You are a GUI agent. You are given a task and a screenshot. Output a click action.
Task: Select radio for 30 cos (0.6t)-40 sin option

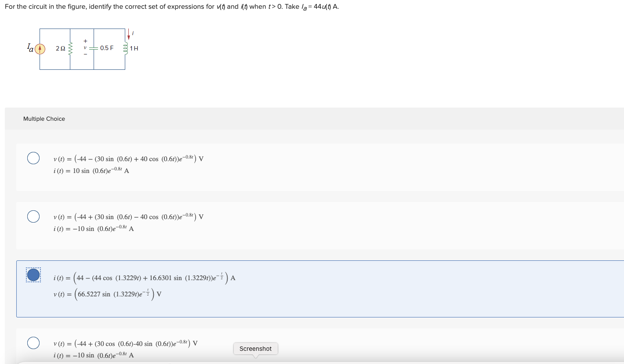33,342
